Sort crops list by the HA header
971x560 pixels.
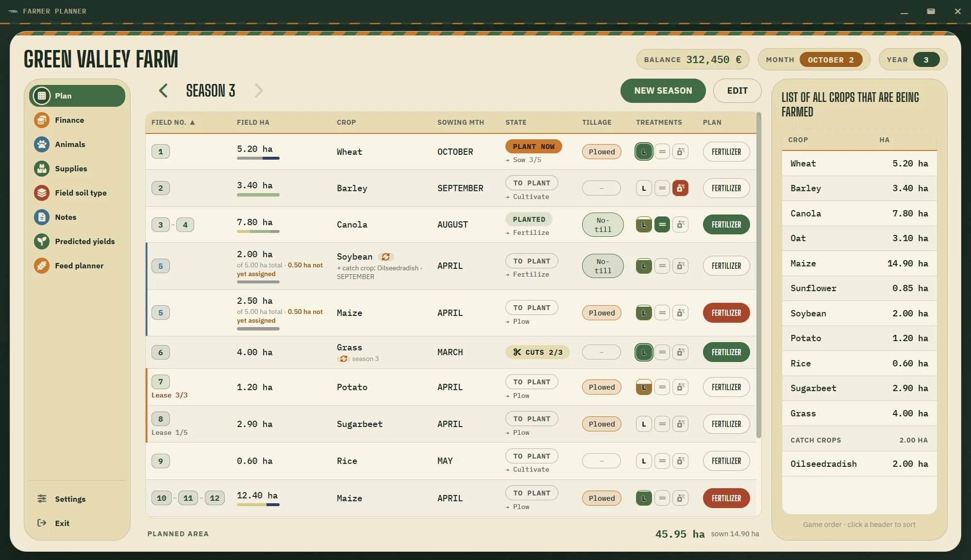click(x=884, y=140)
